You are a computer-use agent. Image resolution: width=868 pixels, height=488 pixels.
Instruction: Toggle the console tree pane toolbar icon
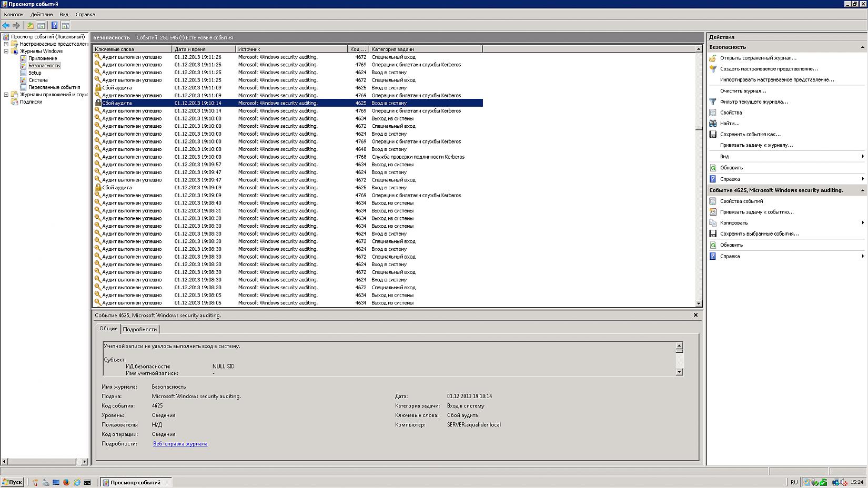click(41, 25)
